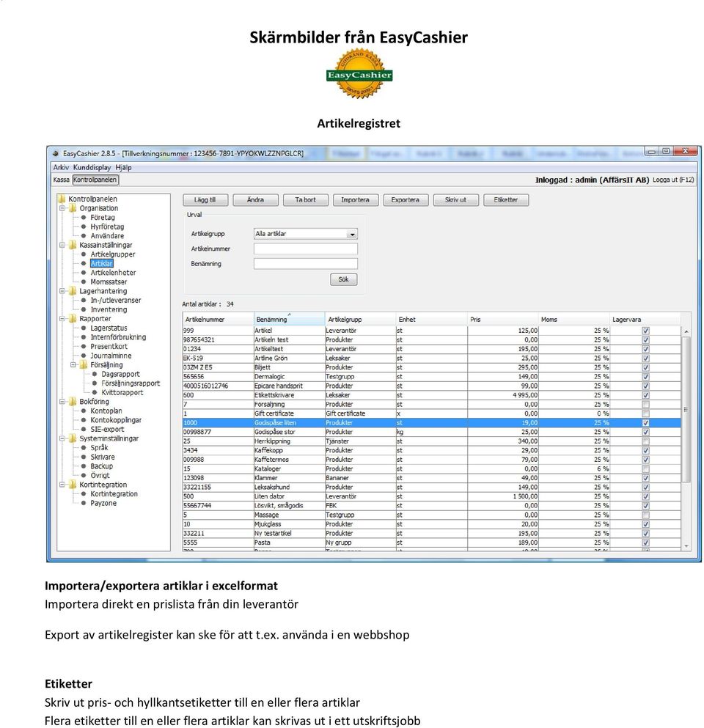Click the Organisation folder icon
Viewport: 704px width, 728px height.
[x=73, y=208]
